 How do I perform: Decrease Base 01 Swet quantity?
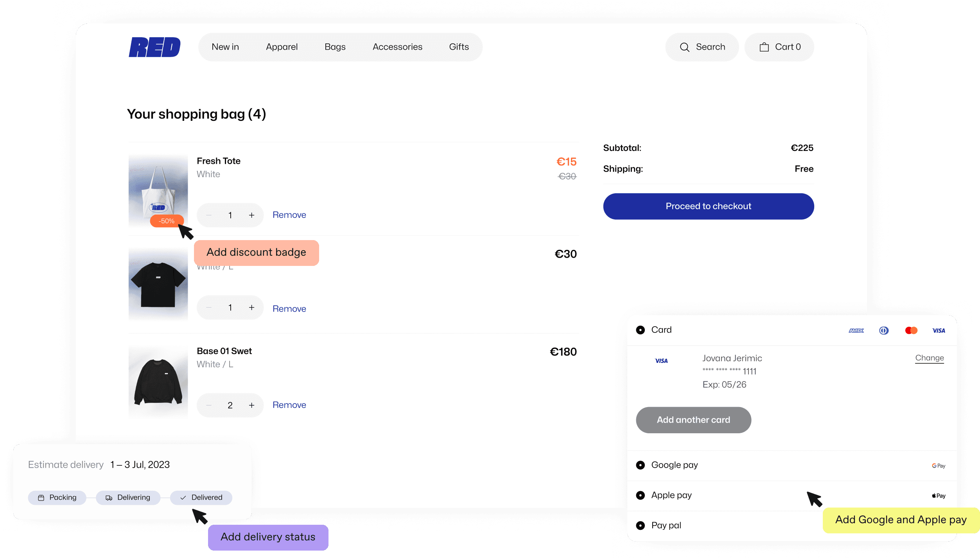point(209,405)
